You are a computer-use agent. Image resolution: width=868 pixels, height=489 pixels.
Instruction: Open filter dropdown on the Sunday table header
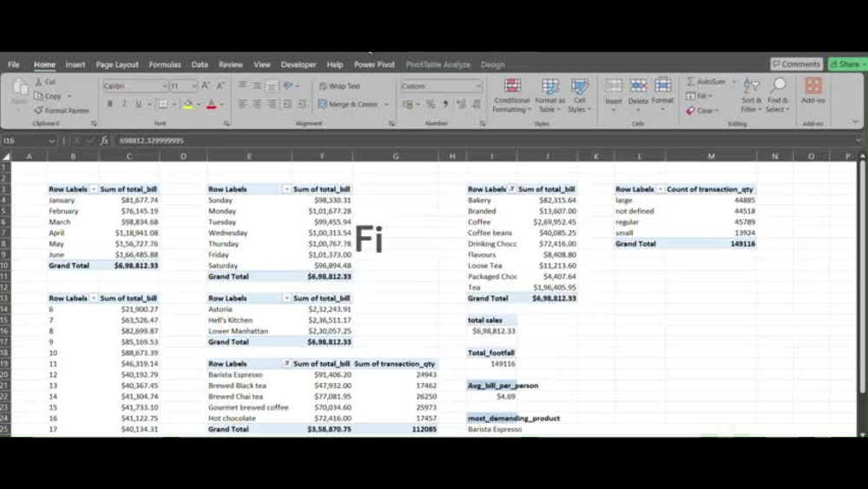click(x=286, y=188)
